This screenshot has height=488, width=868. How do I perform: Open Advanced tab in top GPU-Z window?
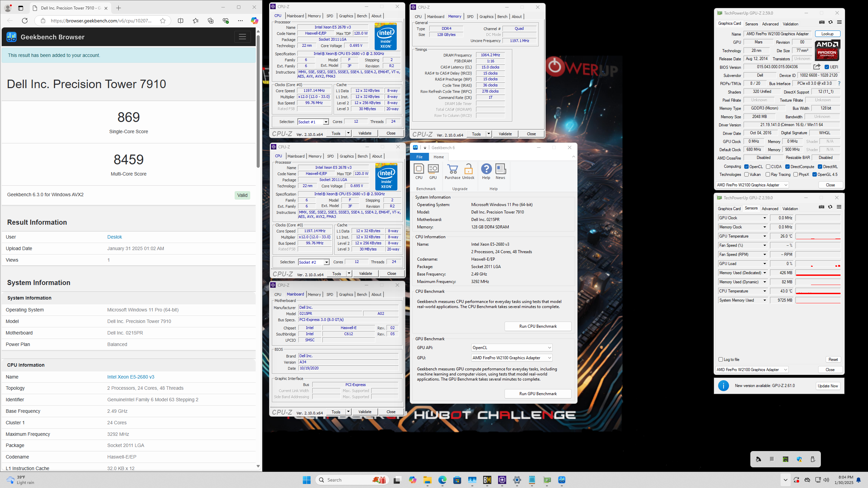[770, 24]
